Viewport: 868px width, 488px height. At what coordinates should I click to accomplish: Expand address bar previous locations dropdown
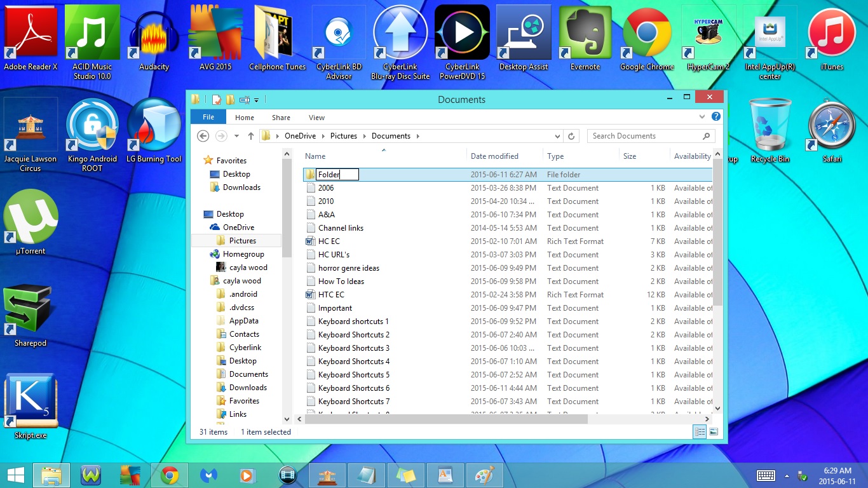tap(558, 136)
